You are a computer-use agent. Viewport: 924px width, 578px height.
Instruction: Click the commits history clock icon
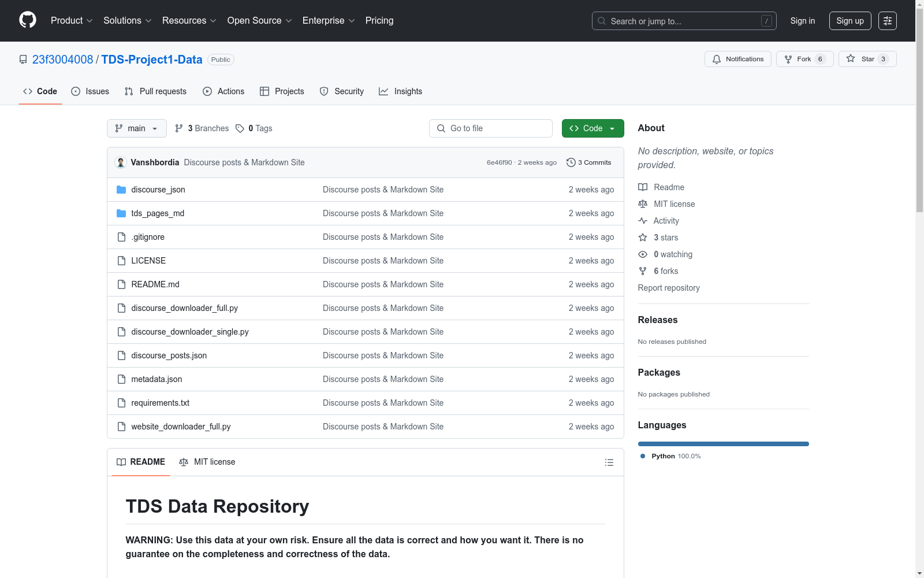pyautogui.click(x=571, y=162)
